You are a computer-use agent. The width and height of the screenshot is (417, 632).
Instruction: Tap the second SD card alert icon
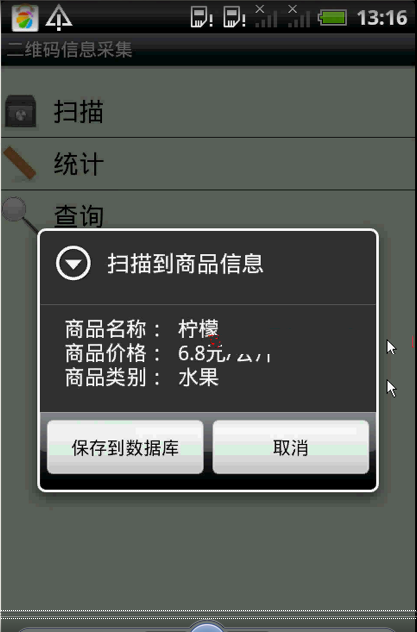(x=234, y=17)
